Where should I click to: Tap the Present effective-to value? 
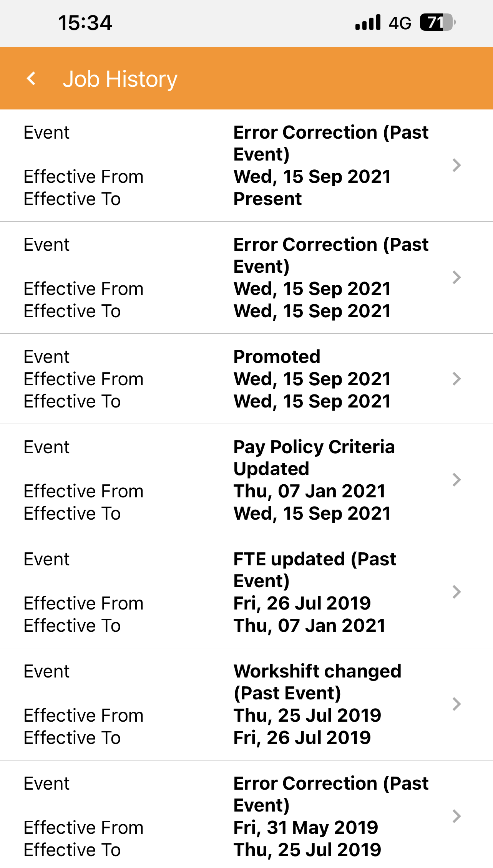tap(267, 199)
